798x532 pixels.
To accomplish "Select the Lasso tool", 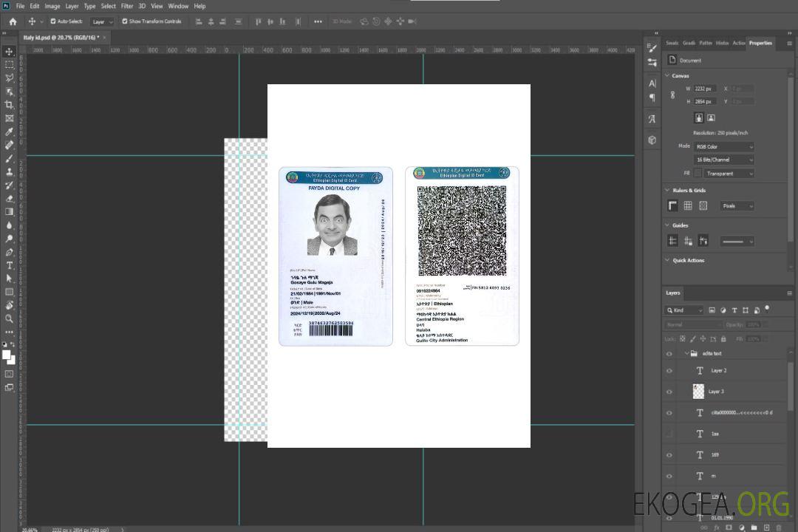I will tap(10, 78).
